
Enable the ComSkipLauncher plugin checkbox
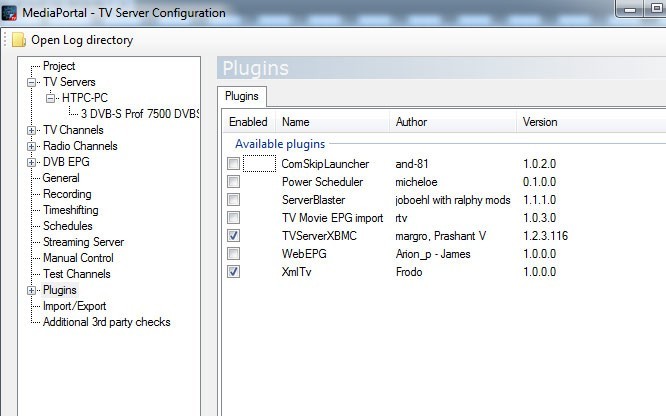233,163
